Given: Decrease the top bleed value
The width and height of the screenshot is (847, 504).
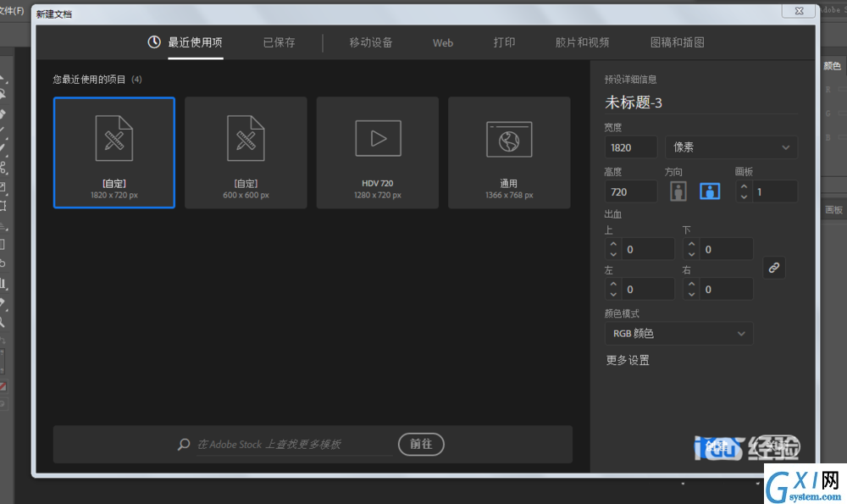Looking at the screenshot, I should point(613,254).
